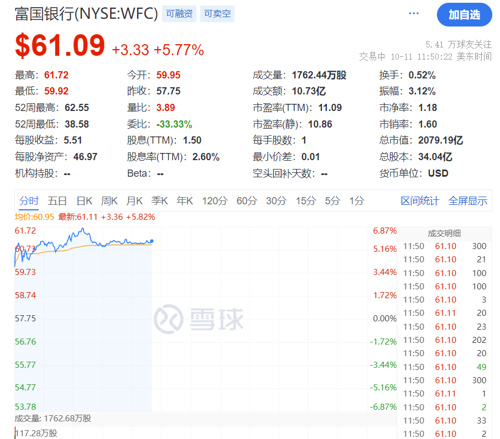Select the 分时 chart tab

click(x=29, y=201)
